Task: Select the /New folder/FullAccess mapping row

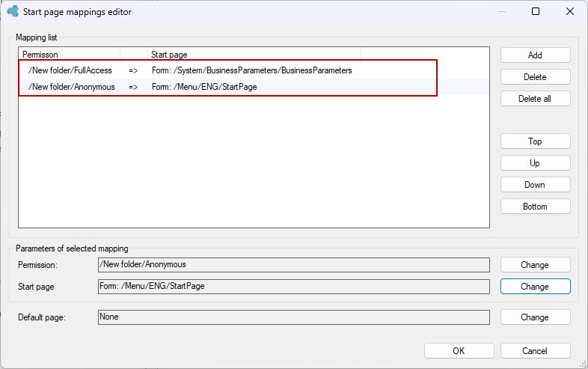Action: click(x=254, y=70)
